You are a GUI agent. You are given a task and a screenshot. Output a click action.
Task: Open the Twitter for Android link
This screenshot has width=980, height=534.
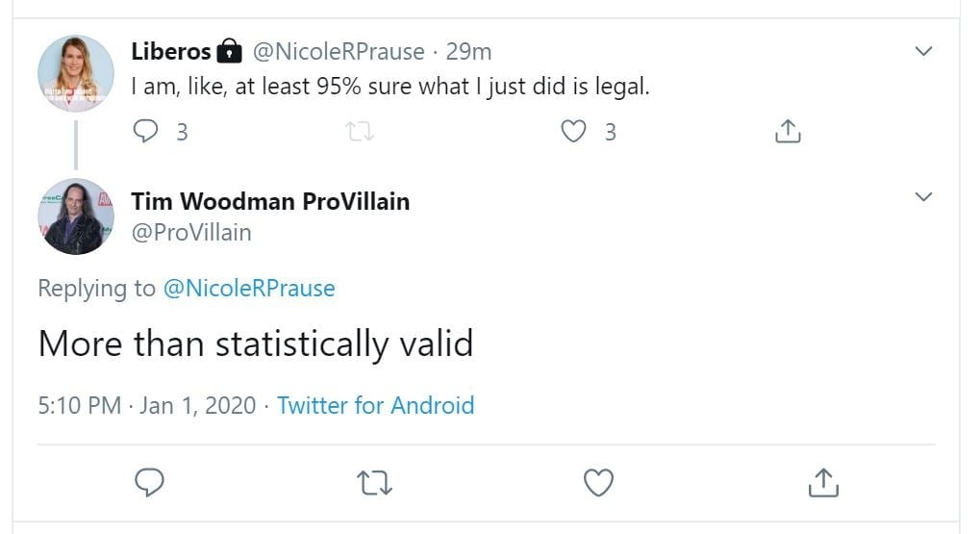click(x=375, y=405)
